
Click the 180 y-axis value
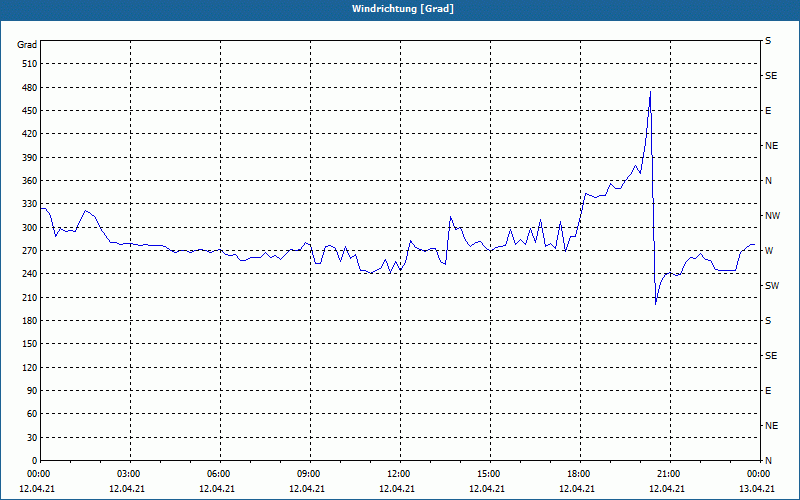30,321
